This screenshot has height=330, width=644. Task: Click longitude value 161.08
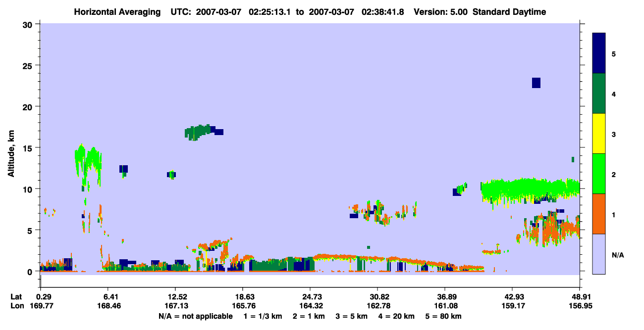tap(445, 306)
